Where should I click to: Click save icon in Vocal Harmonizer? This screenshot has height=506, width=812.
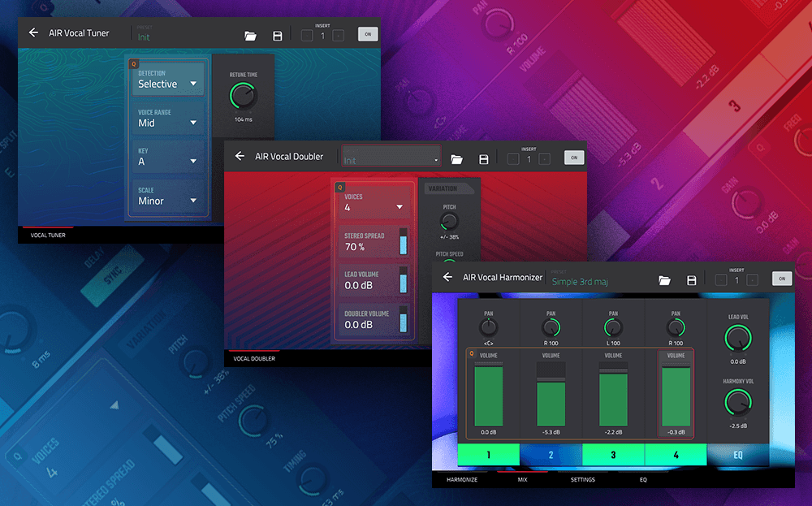click(x=692, y=280)
